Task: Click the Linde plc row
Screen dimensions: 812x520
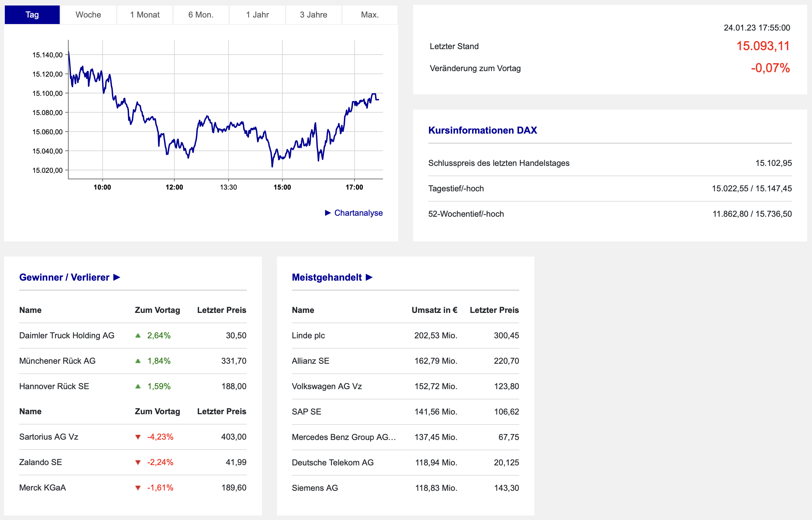Action: (x=405, y=336)
